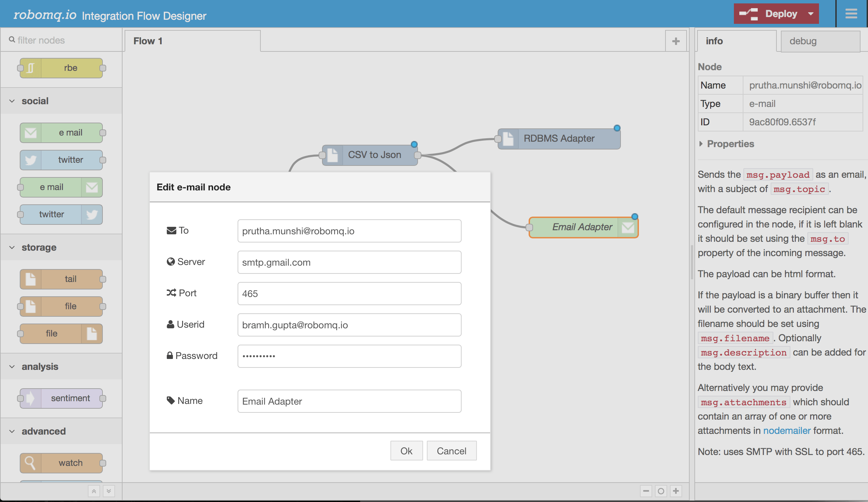Select the watch node in advanced
This screenshot has width=868, height=502.
click(61, 463)
